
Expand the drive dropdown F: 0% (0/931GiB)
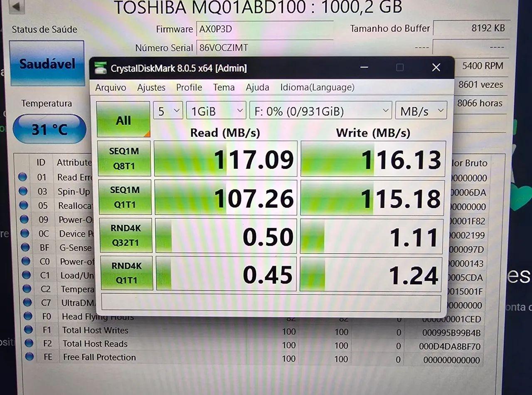click(x=320, y=111)
